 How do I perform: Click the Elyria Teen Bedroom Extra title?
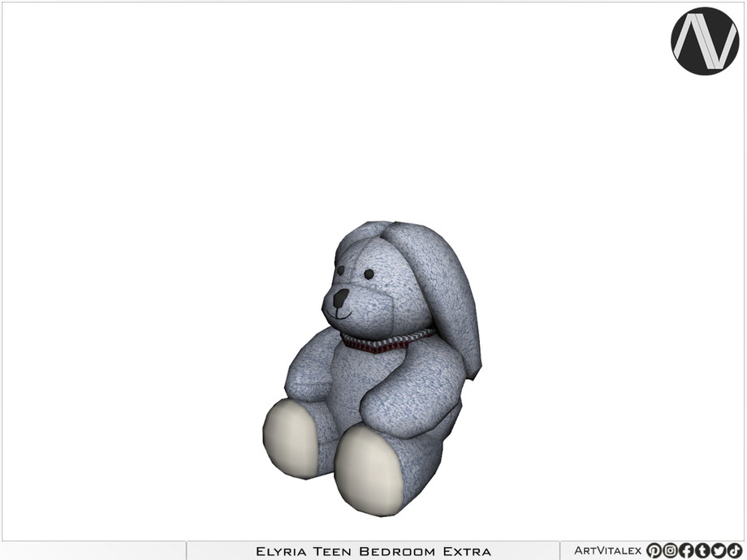[x=373, y=551]
